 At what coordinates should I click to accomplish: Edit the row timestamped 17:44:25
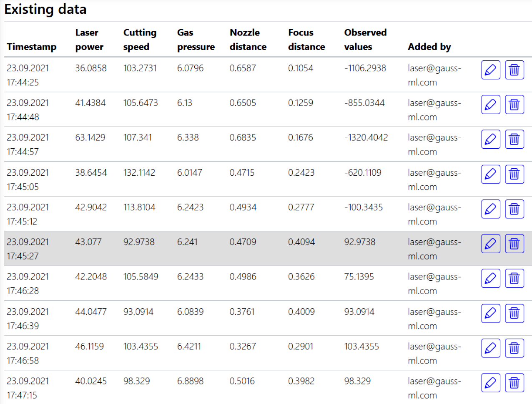(491, 70)
